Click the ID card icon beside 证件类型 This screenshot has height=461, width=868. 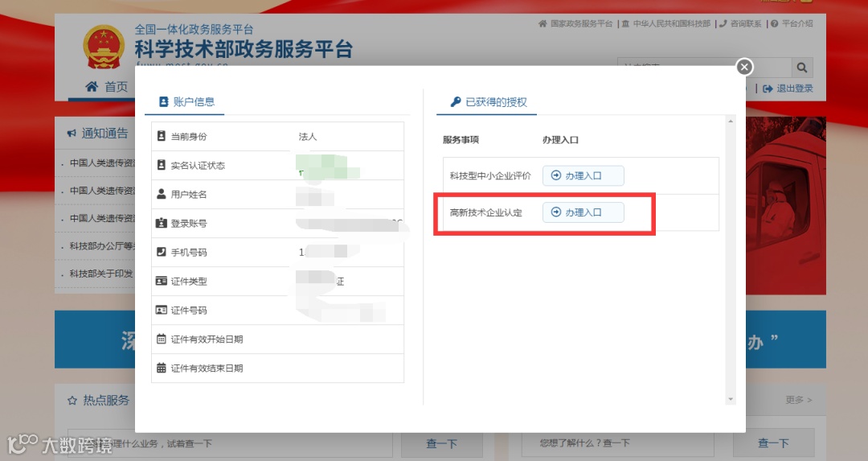click(x=161, y=281)
